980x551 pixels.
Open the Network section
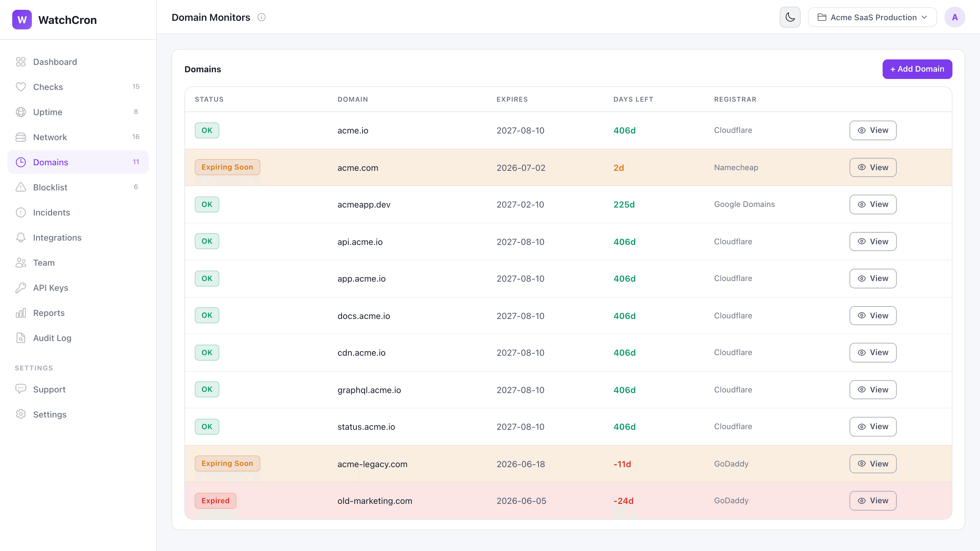78,137
